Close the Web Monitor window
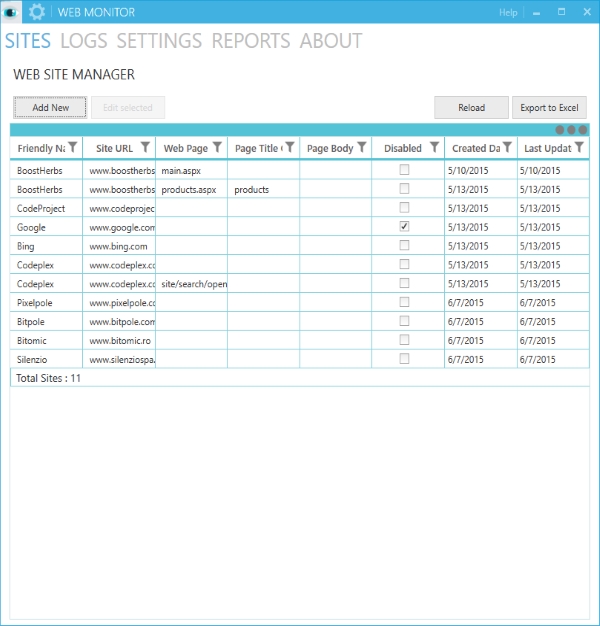 point(587,12)
